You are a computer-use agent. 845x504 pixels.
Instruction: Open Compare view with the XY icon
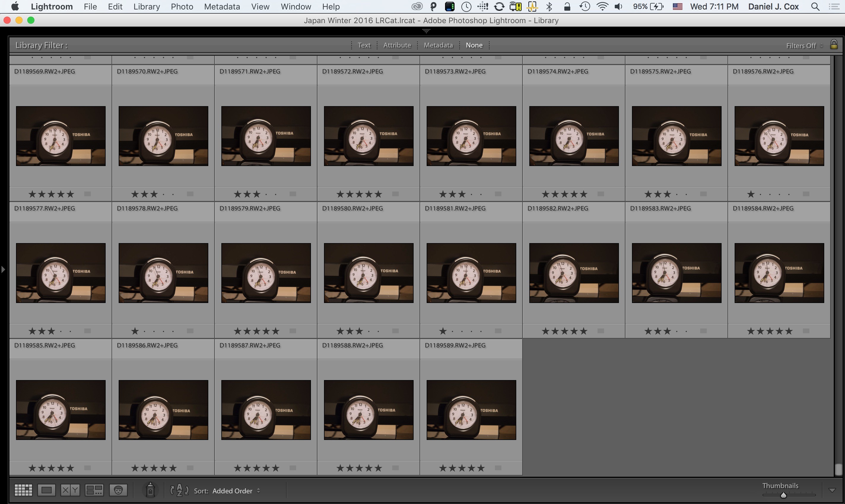pos(70,490)
